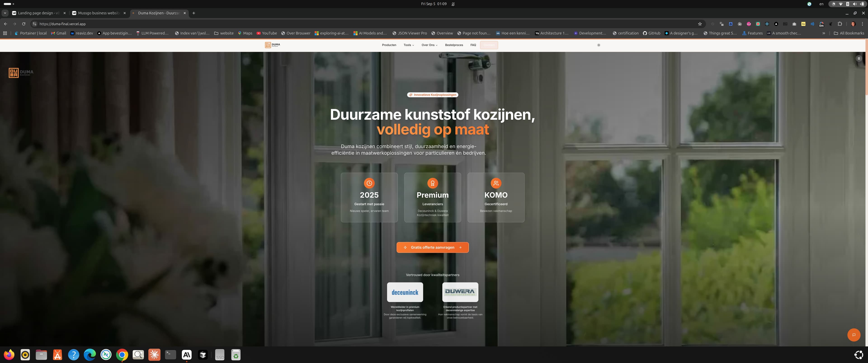Expand the tab search dropdown arrow
The width and height of the screenshot is (868, 363).
(x=5, y=13)
